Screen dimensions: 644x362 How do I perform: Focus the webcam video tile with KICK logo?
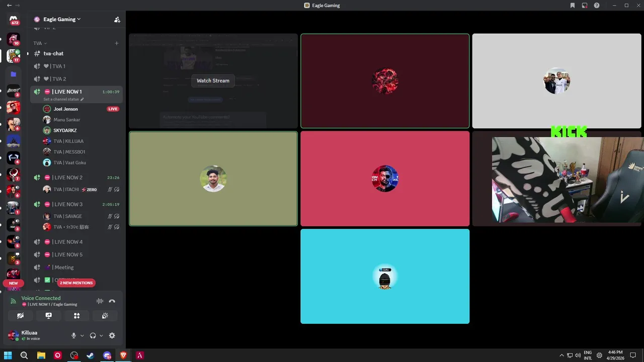557,178
